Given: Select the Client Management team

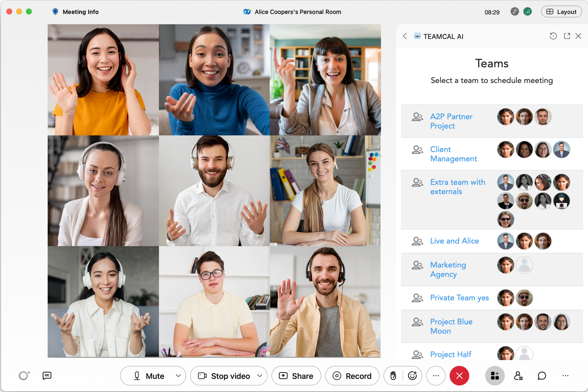Looking at the screenshot, I should (x=453, y=154).
